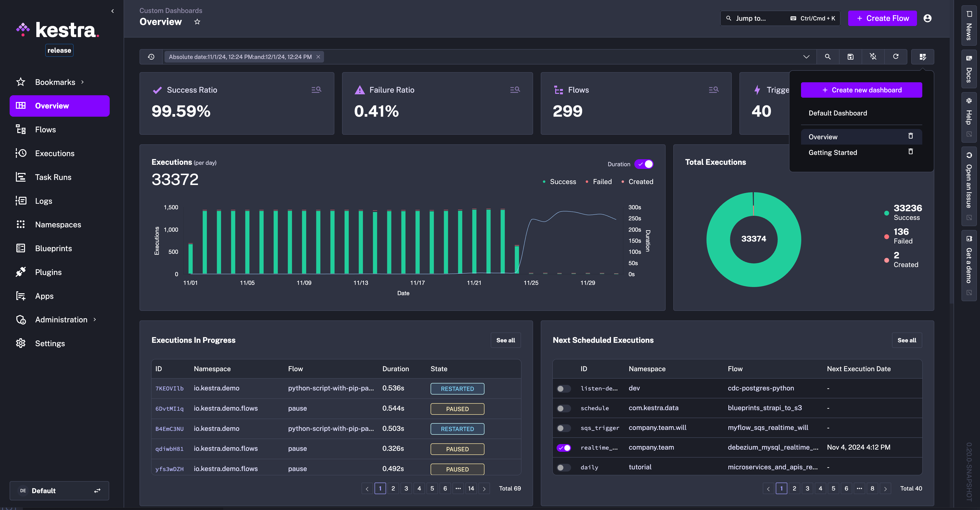Image resolution: width=980 pixels, height=510 pixels.
Task: Collapse the left sidebar with the arrow
Action: [113, 11]
